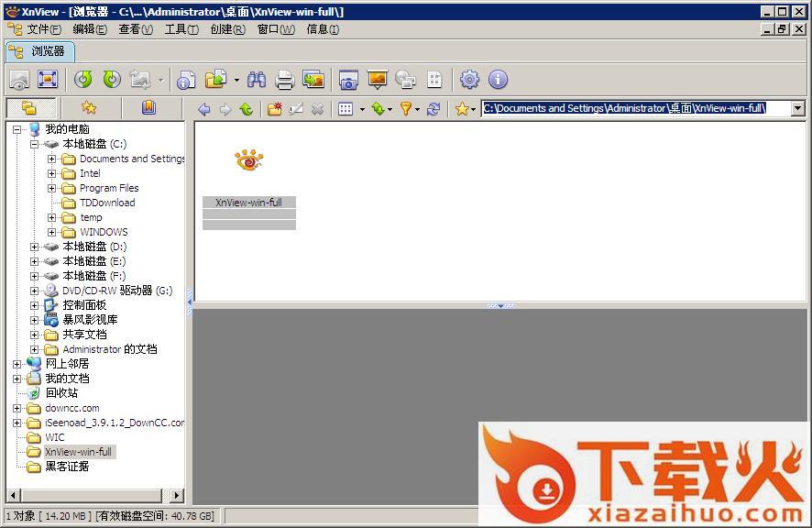Screen dimensions: 812x528
Task: Open the screen capture camera icon
Action: pos(348,80)
